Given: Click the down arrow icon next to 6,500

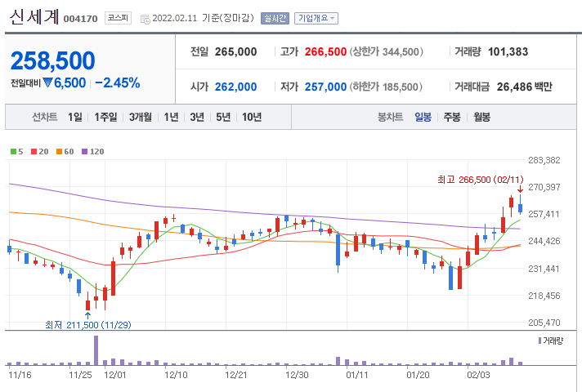Looking at the screenshot, I should 47,82.
